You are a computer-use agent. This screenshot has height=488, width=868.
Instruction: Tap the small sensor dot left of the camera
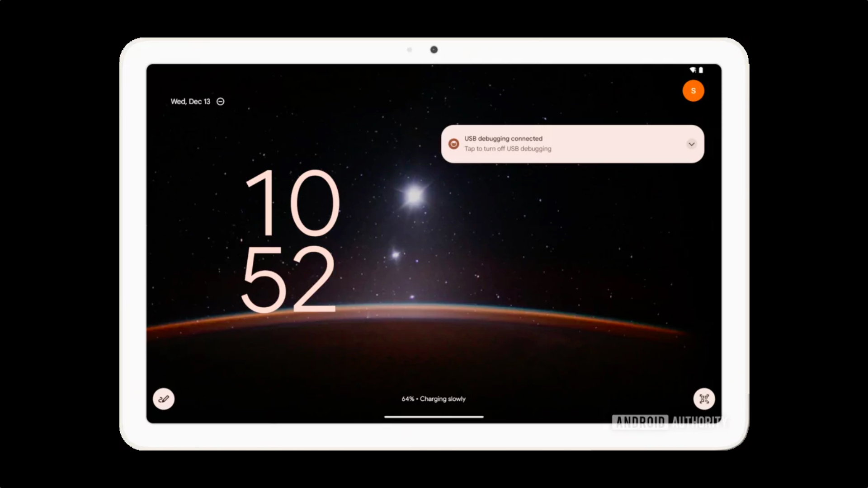click(x=410, y=50)
